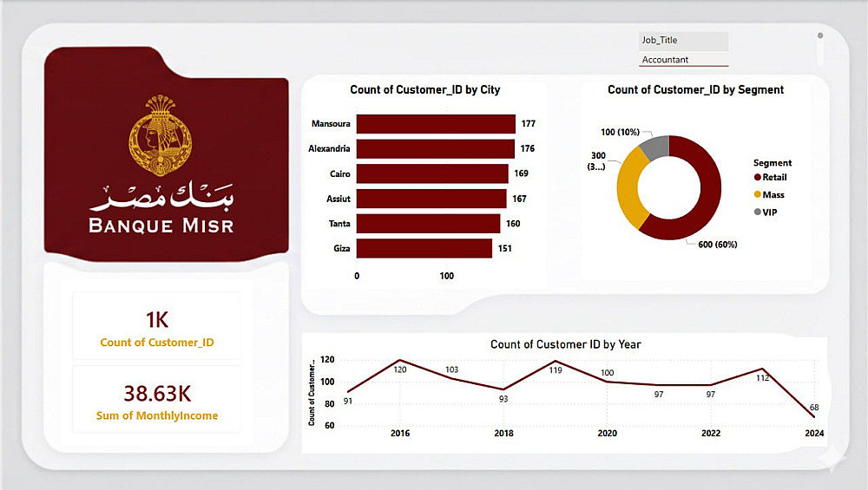Click the 68 data point at 2024
The width and height of the screenshot is (868, 490).
click(814, 417)
